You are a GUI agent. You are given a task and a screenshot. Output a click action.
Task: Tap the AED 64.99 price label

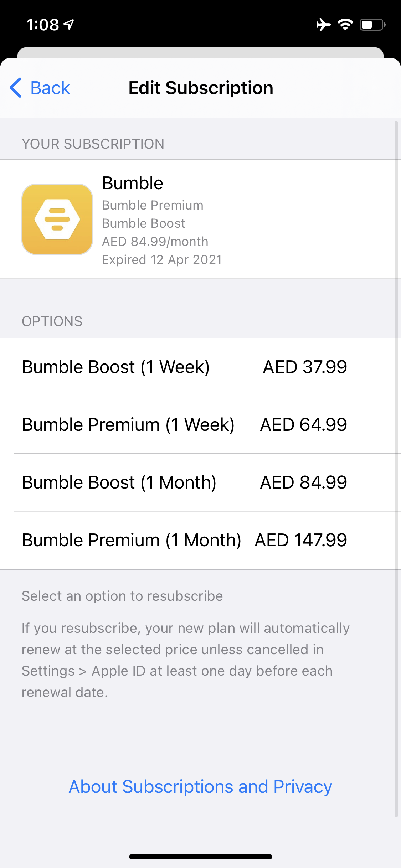tap(303, 424)
